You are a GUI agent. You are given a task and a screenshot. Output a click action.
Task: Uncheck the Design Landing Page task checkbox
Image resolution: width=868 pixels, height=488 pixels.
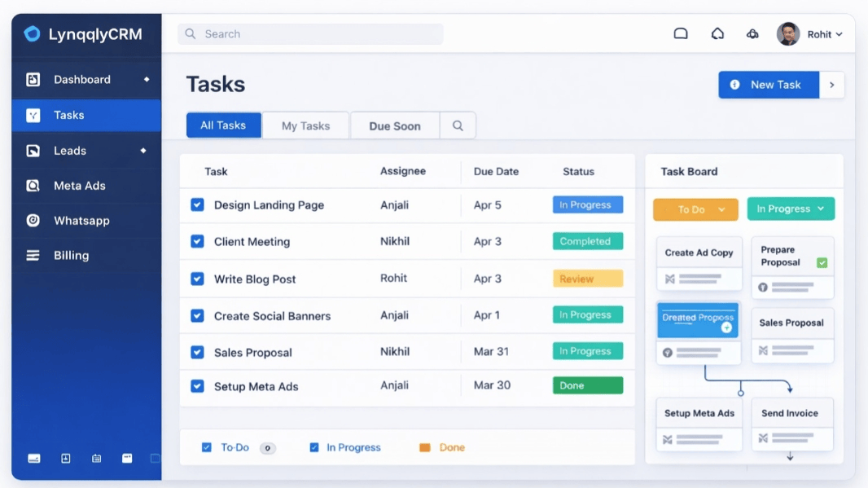[197, 205]
